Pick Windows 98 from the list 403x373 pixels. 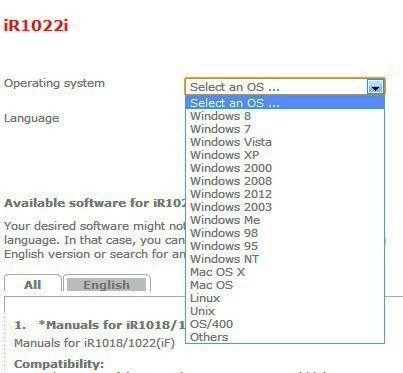pos(285,233)
